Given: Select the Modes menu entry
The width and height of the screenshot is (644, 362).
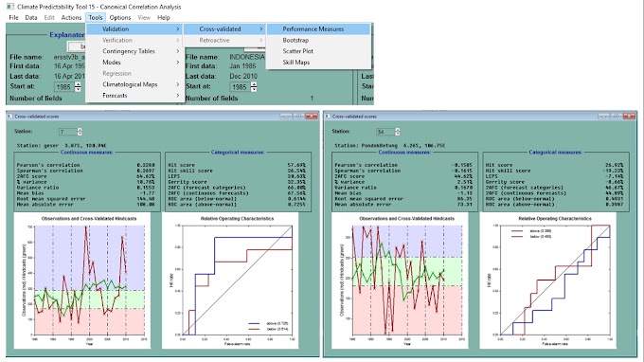Looking at the screenshot, I should coord(134,63).
